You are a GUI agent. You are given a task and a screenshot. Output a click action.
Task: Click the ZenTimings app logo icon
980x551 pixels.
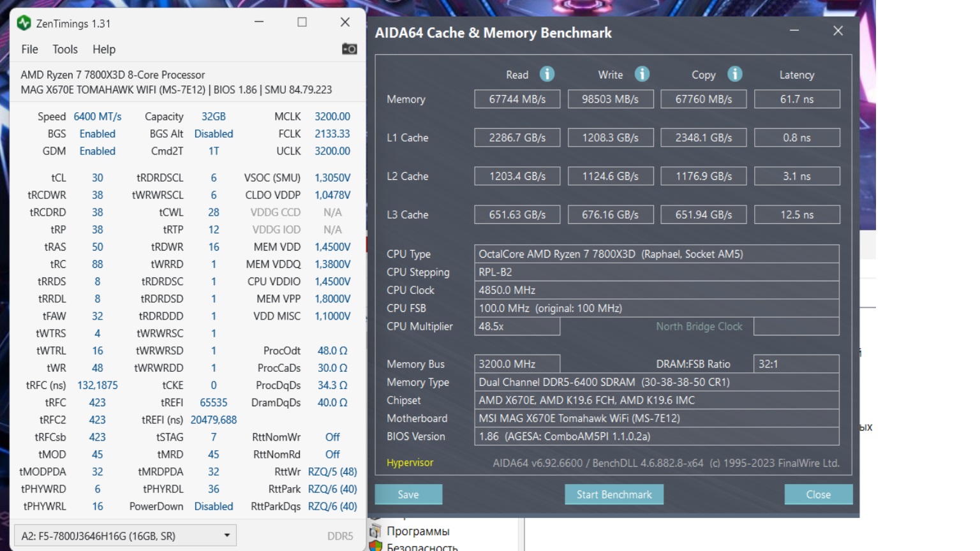tap(24, 23)
